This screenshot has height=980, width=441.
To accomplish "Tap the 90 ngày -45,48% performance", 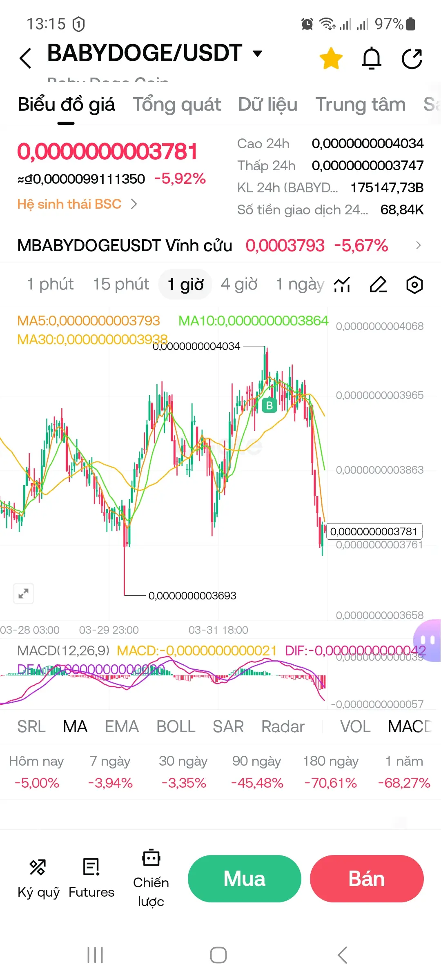I will click(257, 772).
